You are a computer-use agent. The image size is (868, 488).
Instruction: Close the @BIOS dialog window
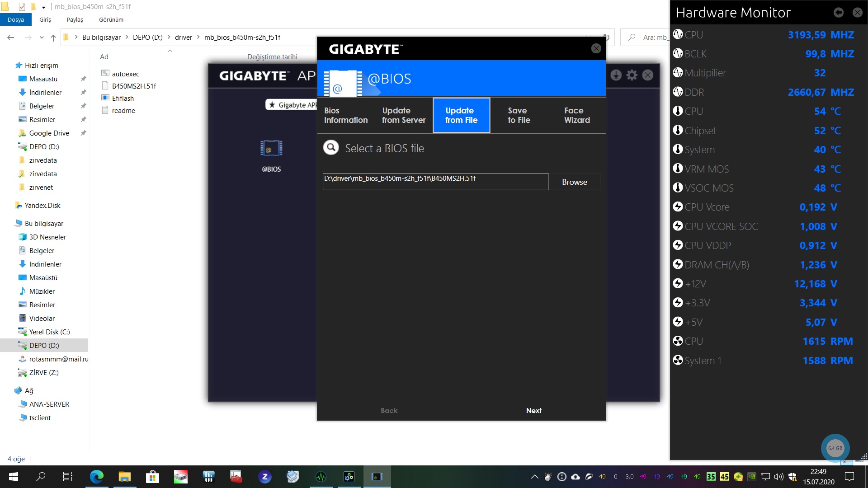(x=596, y=48)
